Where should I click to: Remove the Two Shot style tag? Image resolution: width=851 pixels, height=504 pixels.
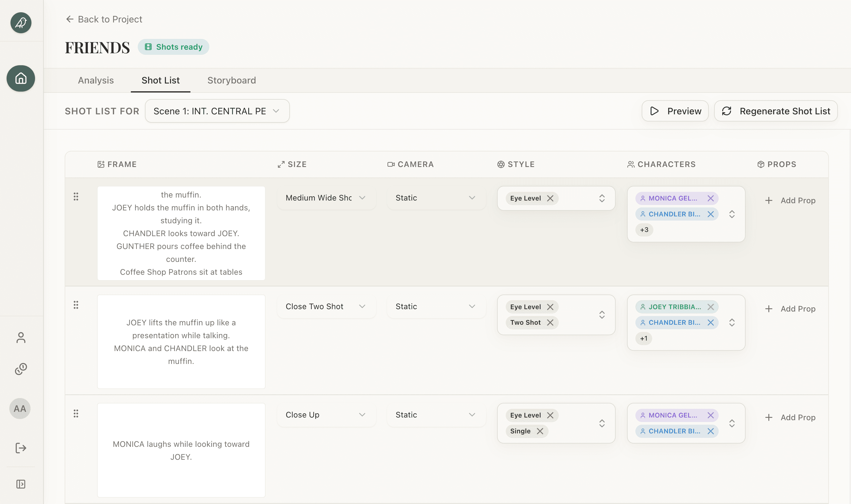point(550,323)
